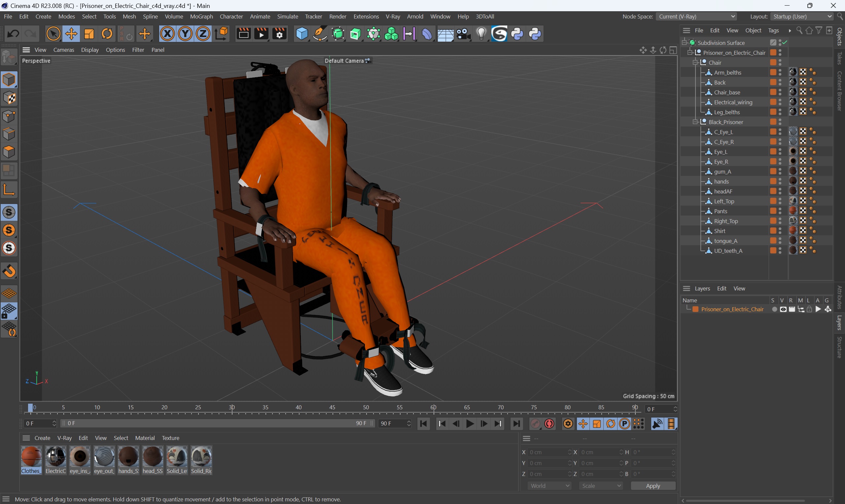Viewport: 845px width, 504px height.
Task: Open viewport Cameras menu
Action: [x=63, y=50]
